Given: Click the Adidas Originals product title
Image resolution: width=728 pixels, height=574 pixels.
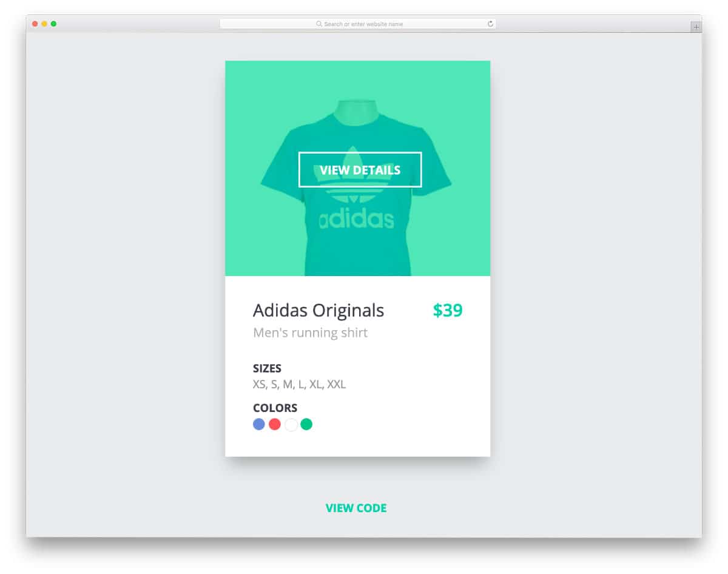Looking at the screenshot, I should (x=318, y=310).
